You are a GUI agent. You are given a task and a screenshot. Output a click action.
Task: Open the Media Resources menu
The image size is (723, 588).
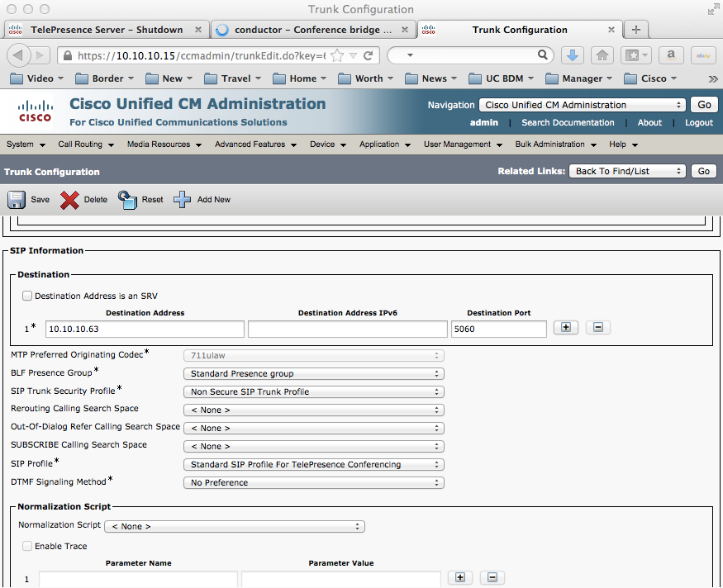point(164,145)
